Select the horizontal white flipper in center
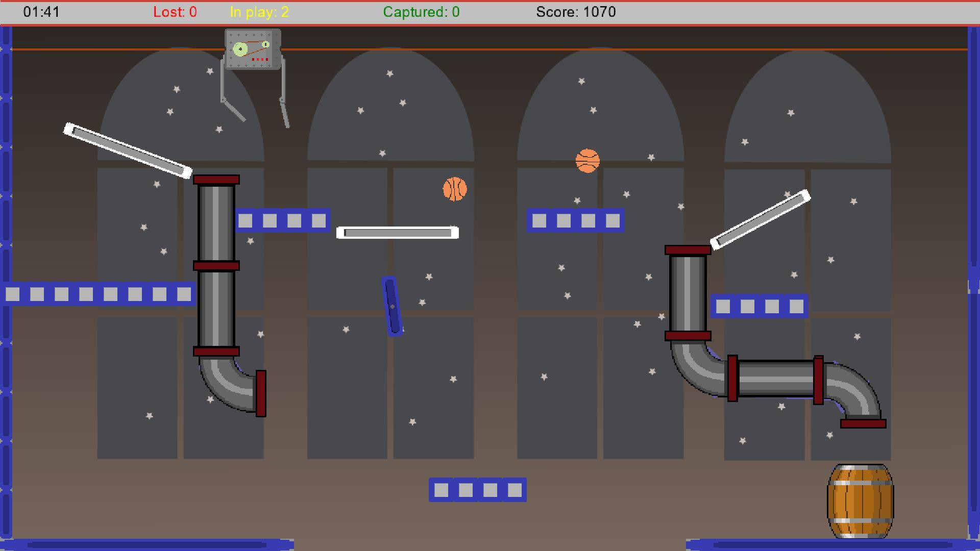Image resolution: width=980 pixels, height=551 pixels. (398, 233)
